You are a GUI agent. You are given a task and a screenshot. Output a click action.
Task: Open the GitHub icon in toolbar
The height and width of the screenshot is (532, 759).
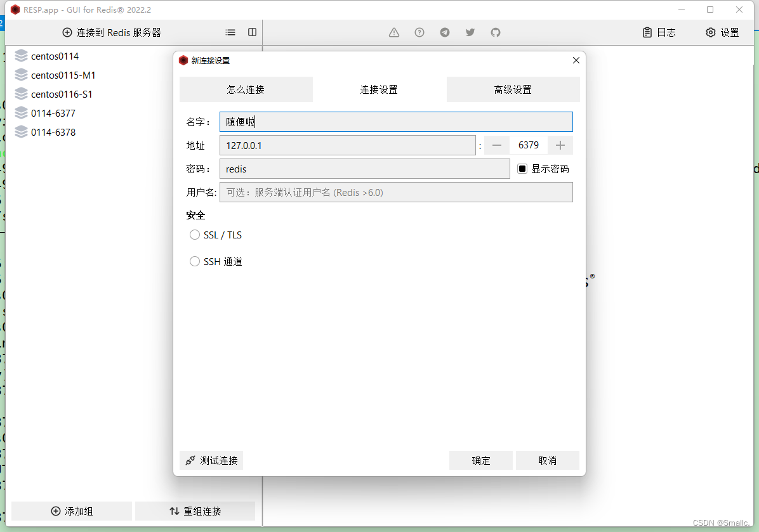click(496, 32)
